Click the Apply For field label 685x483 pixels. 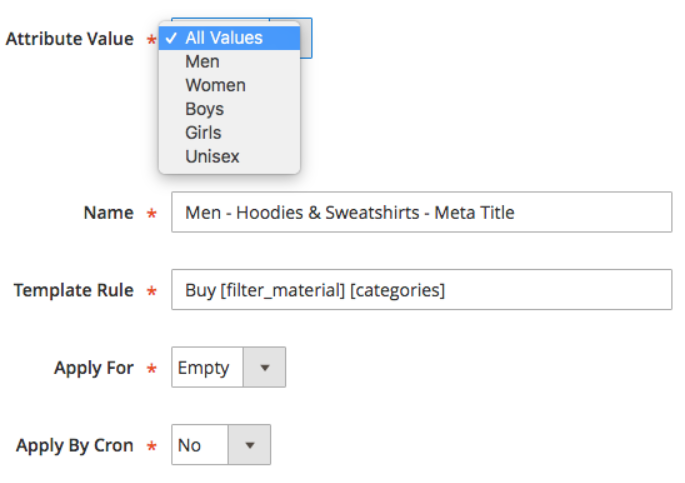[93, 368]
